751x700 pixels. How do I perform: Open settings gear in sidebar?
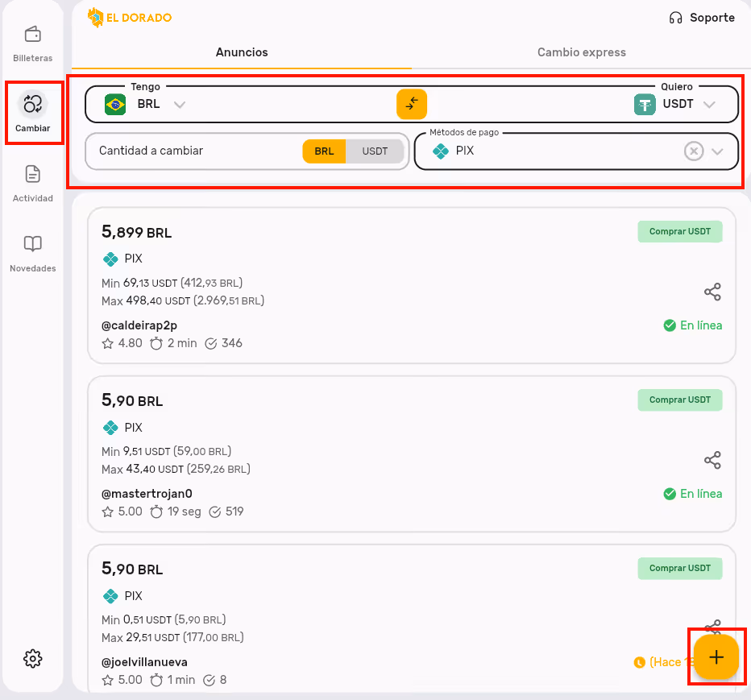click(x=32, y=659)
